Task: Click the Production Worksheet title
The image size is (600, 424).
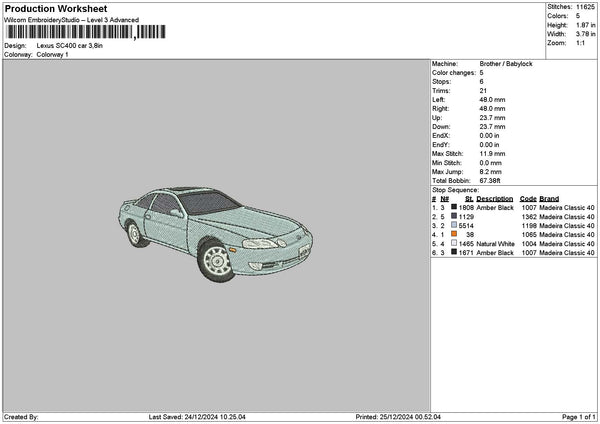Action: [x=55, y=8]
